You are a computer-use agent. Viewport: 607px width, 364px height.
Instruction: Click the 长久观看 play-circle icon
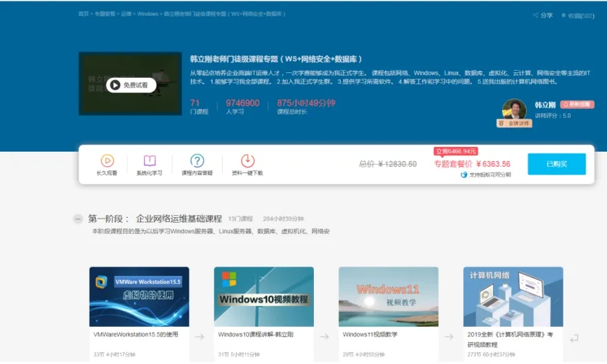point(107,161)
